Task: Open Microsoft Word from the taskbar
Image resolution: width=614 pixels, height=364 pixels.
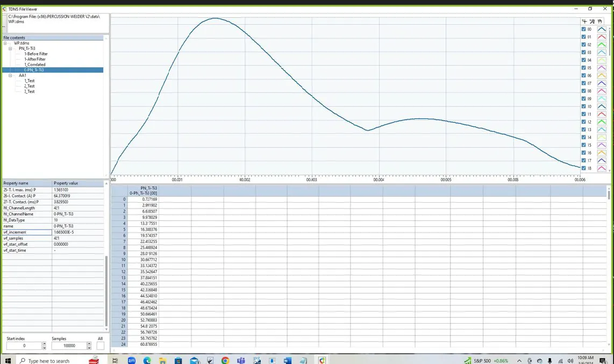Action: click(288, 360)
